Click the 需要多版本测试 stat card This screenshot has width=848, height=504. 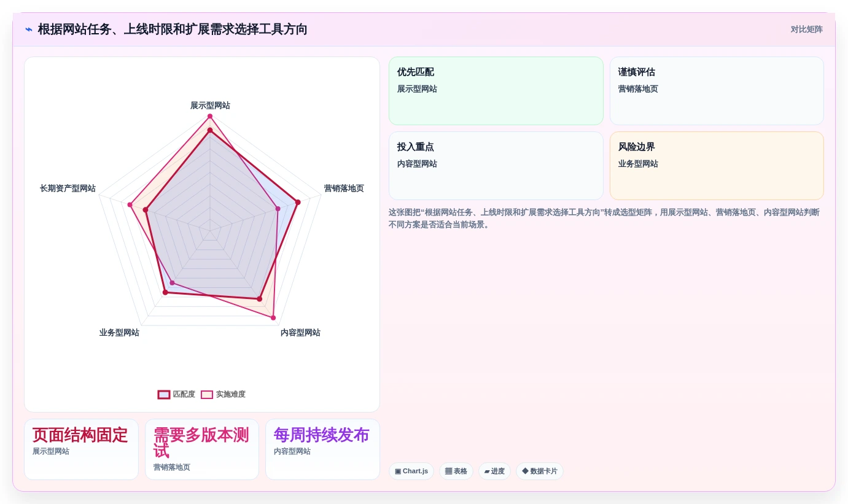click(x=202, y=449)
